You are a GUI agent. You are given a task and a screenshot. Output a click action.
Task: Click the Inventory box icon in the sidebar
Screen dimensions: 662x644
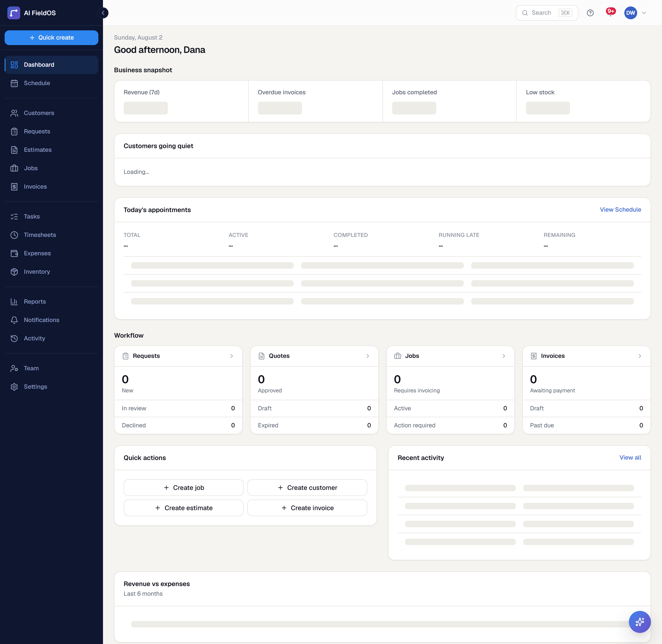click(x=14, y=272)
